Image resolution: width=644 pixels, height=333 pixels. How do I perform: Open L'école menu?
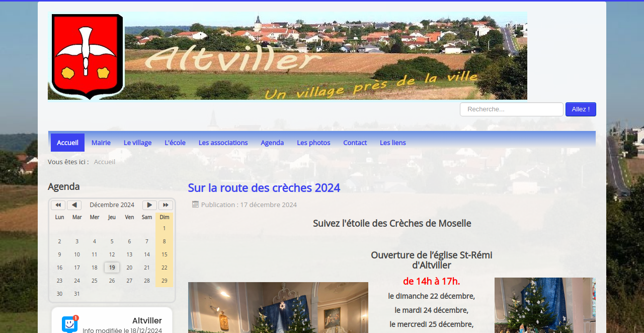[175, 143]
